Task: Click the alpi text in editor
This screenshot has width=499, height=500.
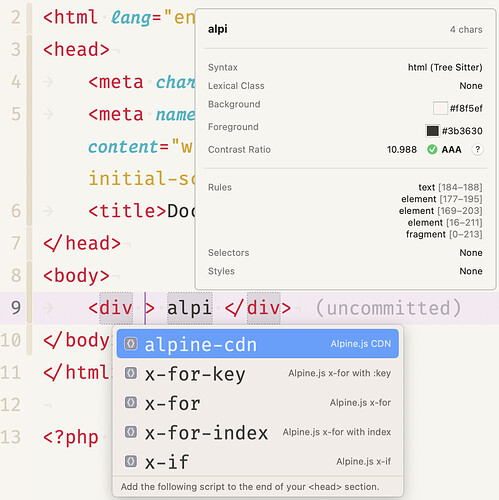Action: pyautogui.click(x=189, y=308)
